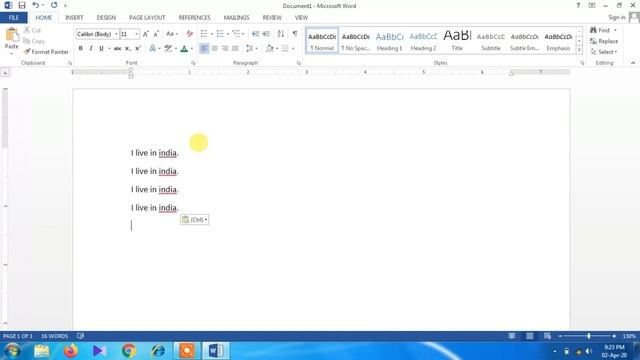Toggle Underline formatting
The width and height of the screenshot is (640, 360).
click(101, 49)
